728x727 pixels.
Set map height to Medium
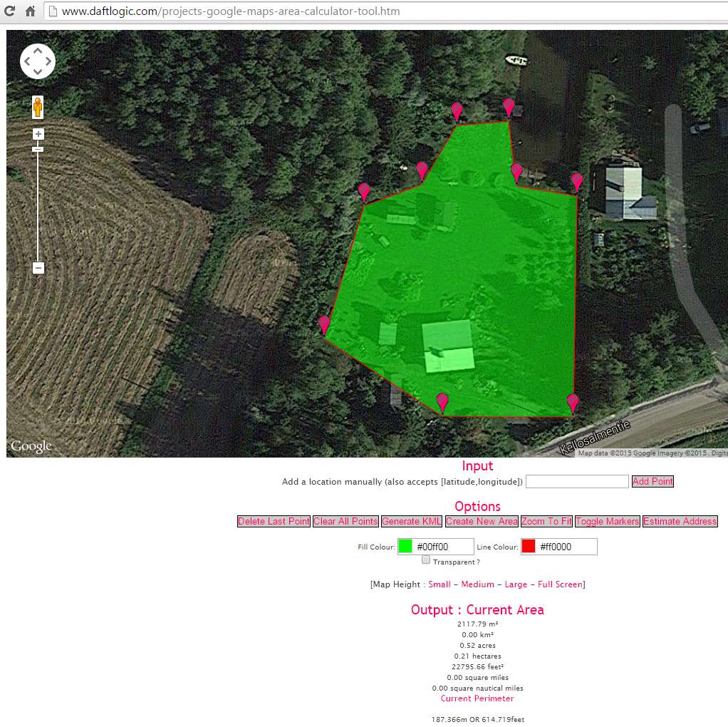(477, 584)
